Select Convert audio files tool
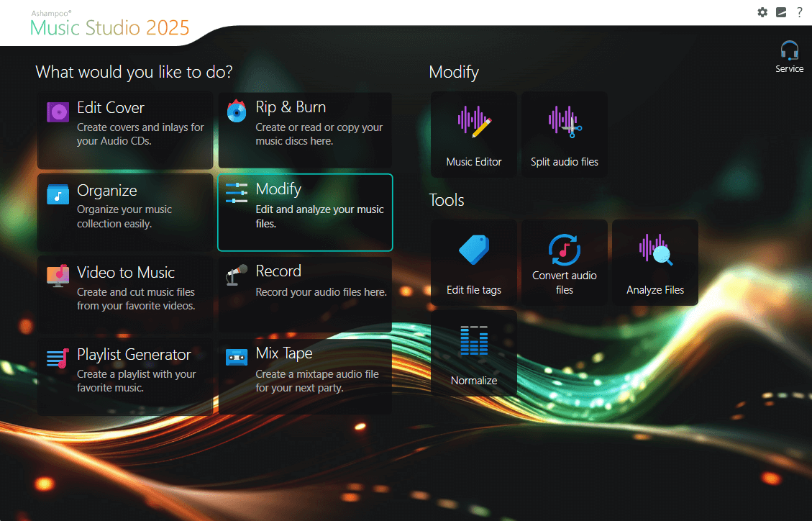Viewport: 812px width, 521px height. click(564, 263)
